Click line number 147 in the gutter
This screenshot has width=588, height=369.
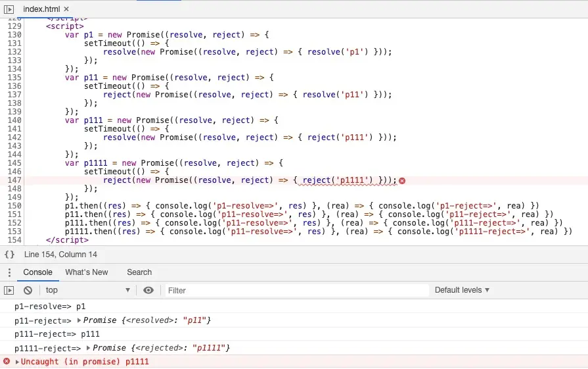pyautogui.click(x=14, y=180)
